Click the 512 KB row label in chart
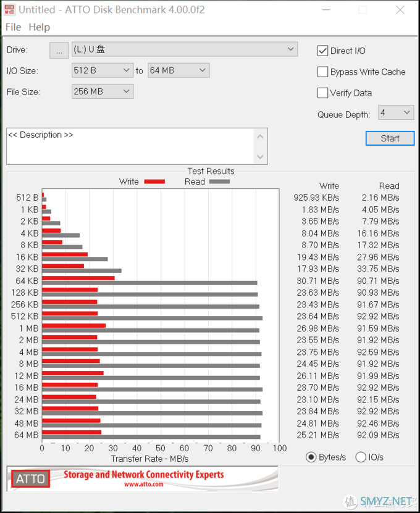This screenshot has width=420, height=513. point(25,316)
